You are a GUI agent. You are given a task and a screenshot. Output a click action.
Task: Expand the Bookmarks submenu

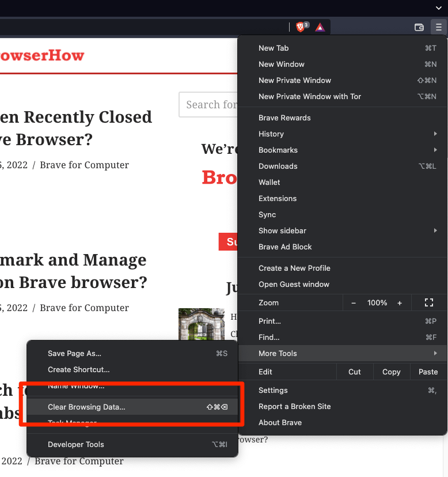tap(342, 150)
